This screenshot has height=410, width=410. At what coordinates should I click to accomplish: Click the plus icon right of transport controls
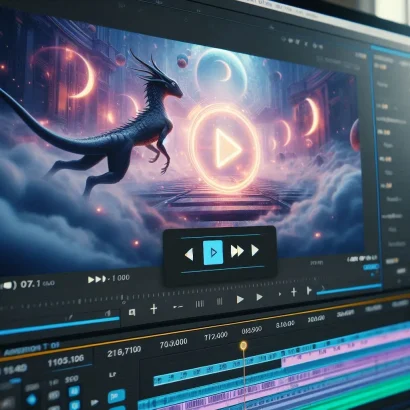click(294, 292)
